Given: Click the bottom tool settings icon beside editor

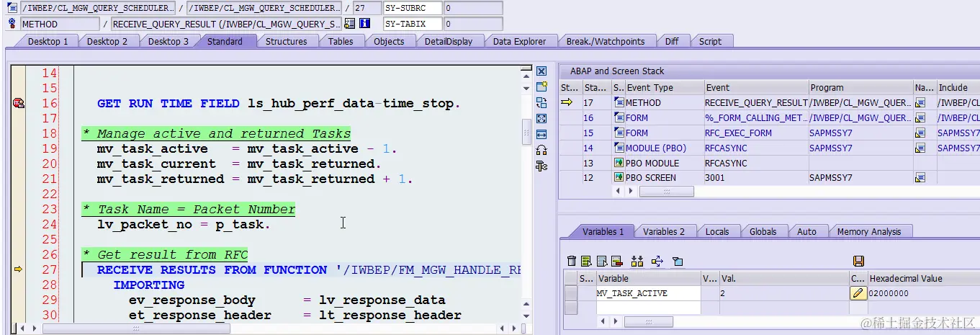Looking at the screenshot, I should [541, 166].
